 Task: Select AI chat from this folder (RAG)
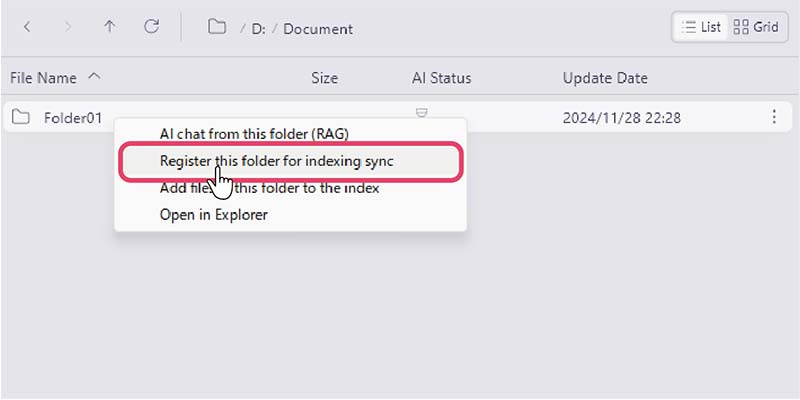click(254, 133)
